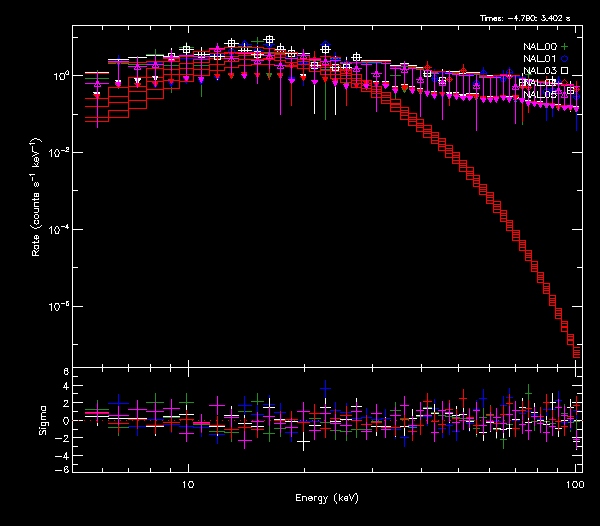Select the NAI_03 legend label
This screenshot has width=600, height=526.
[539, 71]
